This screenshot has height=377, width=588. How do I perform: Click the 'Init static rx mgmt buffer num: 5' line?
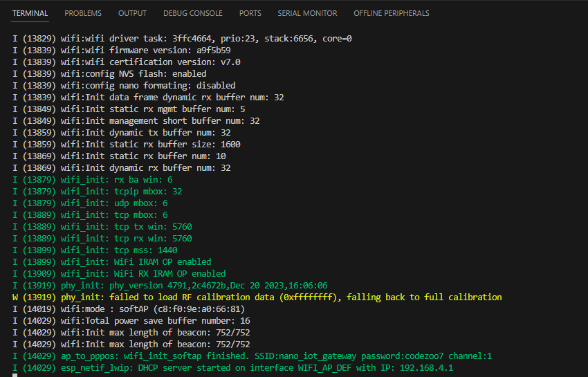pos(129,109)
